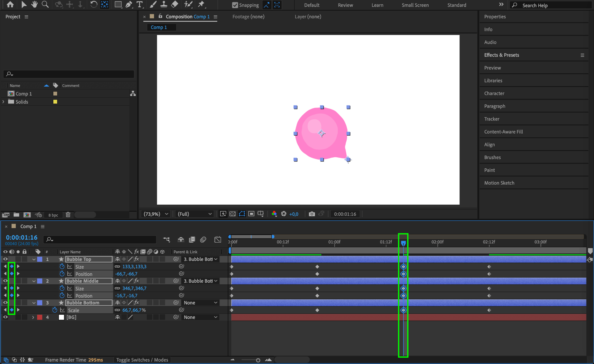Hide the Bubble Middle layer
Image resolution: width=594 pixels, height=364 pixels.
(x=5, y=281)
